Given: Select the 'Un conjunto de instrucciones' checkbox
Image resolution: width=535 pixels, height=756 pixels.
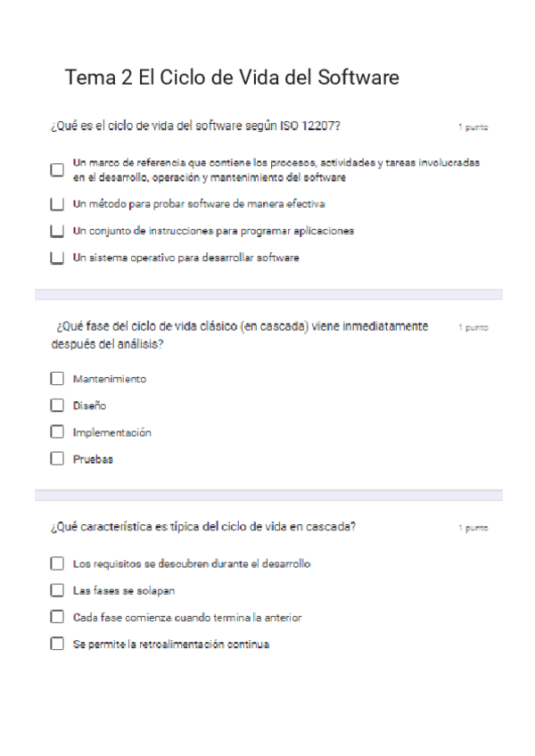Looking at the screenshot, I should pyautogui.click(x=57, y=231).
